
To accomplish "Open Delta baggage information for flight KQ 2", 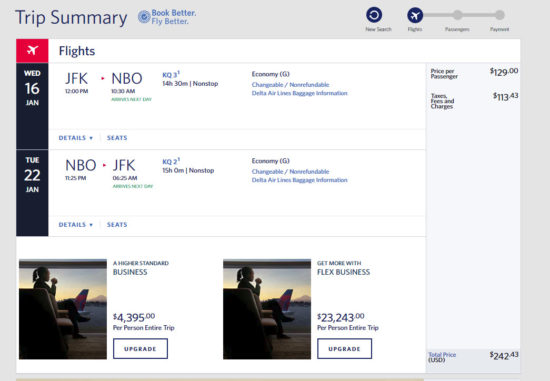I will click(x=300, y=180).
